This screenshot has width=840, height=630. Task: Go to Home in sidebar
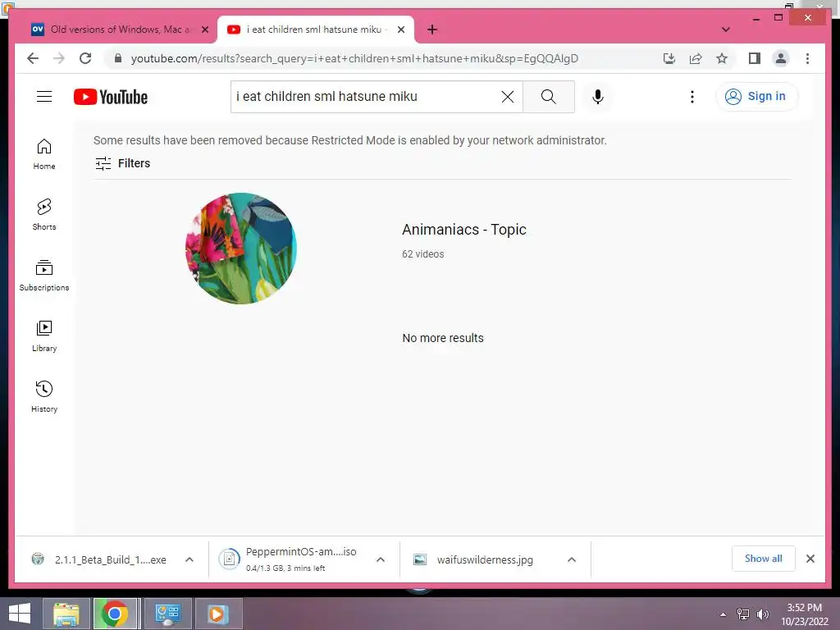44,154
